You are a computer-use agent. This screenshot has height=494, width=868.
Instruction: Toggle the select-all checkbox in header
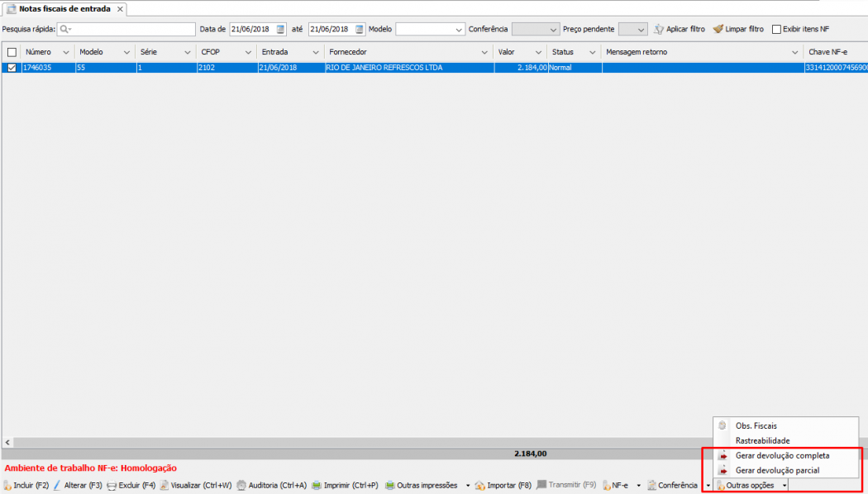pos(12,52)
